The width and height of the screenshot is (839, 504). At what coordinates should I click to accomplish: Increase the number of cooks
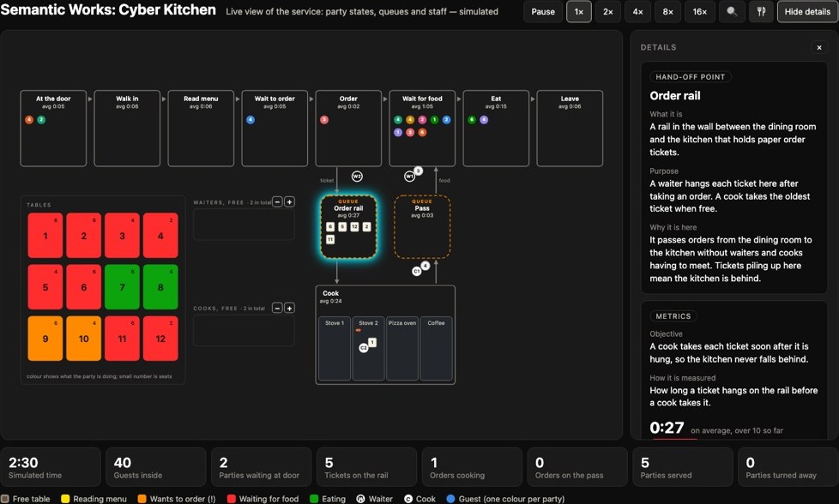[x=289, y=308]
